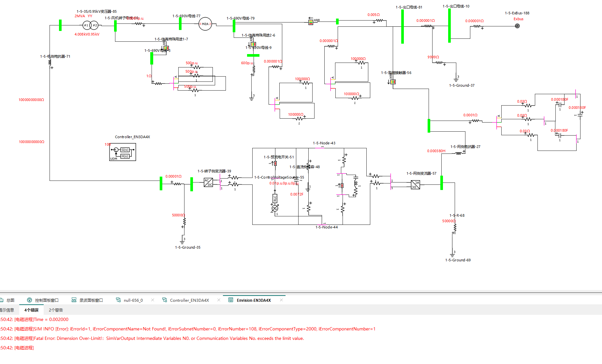Select the 1-5-Ground-35 ground symbol
This screenshot has height=364, width=602.
click(183, 242)
